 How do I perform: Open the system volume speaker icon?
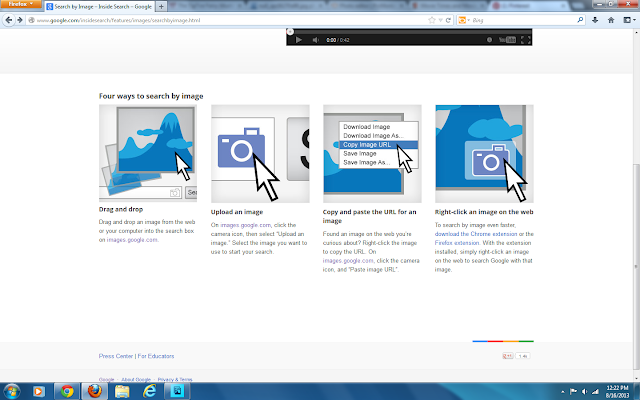584,391
